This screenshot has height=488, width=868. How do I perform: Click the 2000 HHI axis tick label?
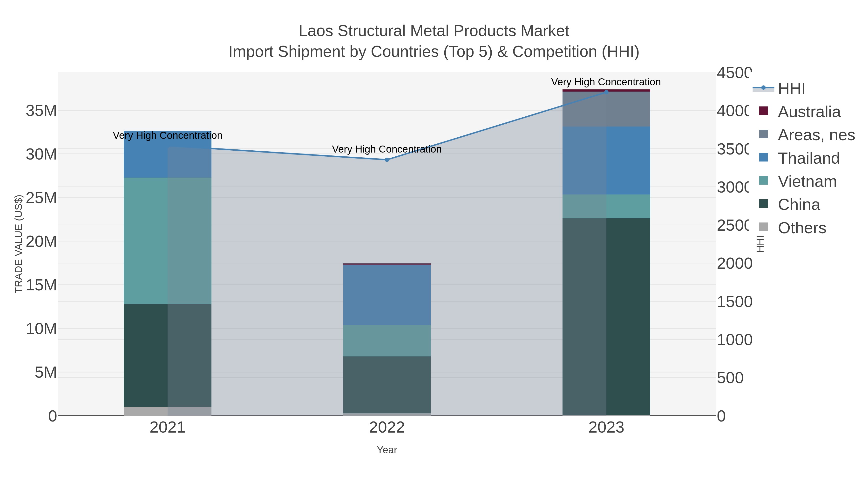click(x=735, y=263)
